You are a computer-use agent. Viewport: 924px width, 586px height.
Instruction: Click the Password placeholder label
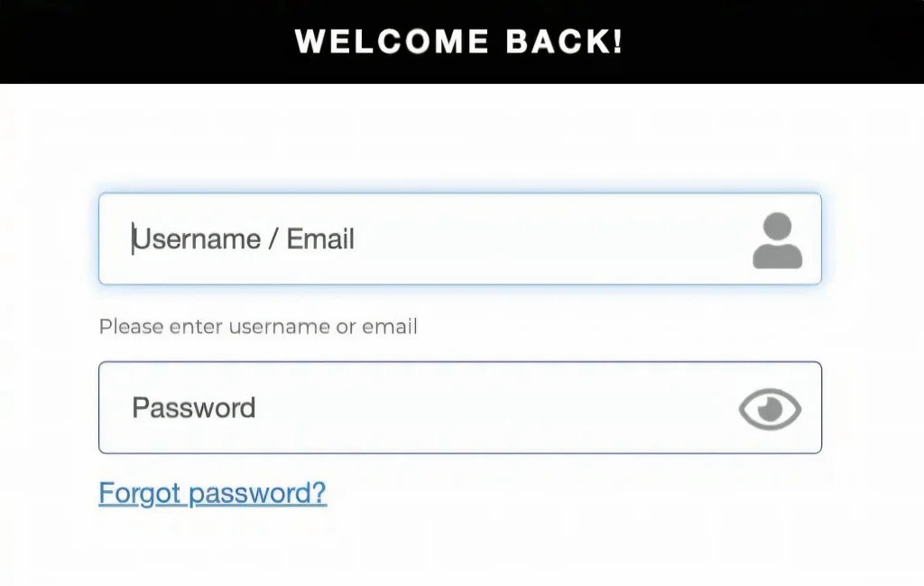193,408
